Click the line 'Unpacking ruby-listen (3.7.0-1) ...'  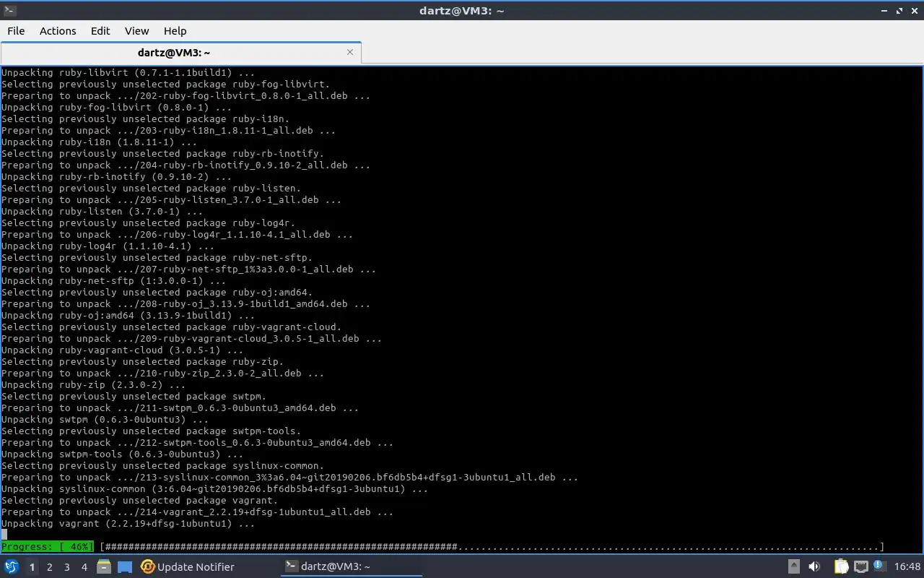103,212
